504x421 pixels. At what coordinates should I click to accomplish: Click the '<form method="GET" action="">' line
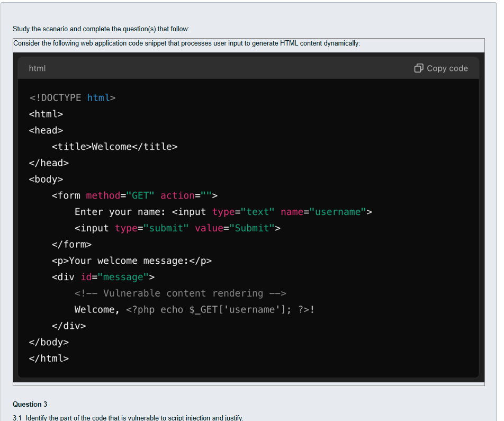click(134, 195)
